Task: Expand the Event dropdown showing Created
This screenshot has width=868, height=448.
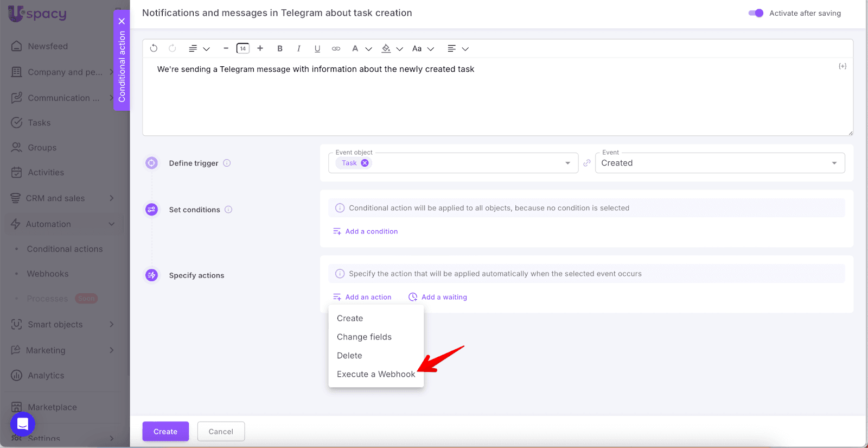Action: coord(834,163)
